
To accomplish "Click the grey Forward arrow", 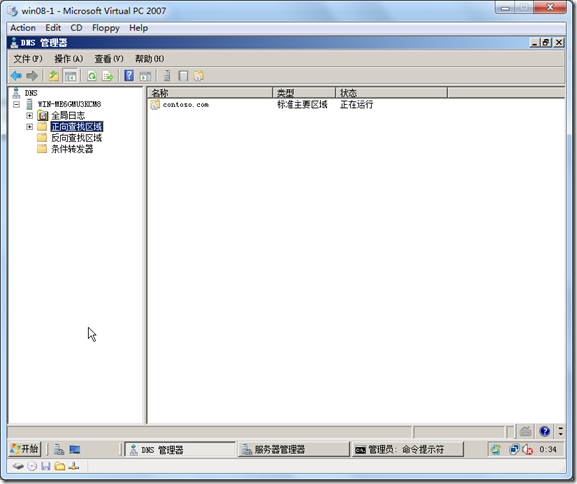I will point(32,76).
